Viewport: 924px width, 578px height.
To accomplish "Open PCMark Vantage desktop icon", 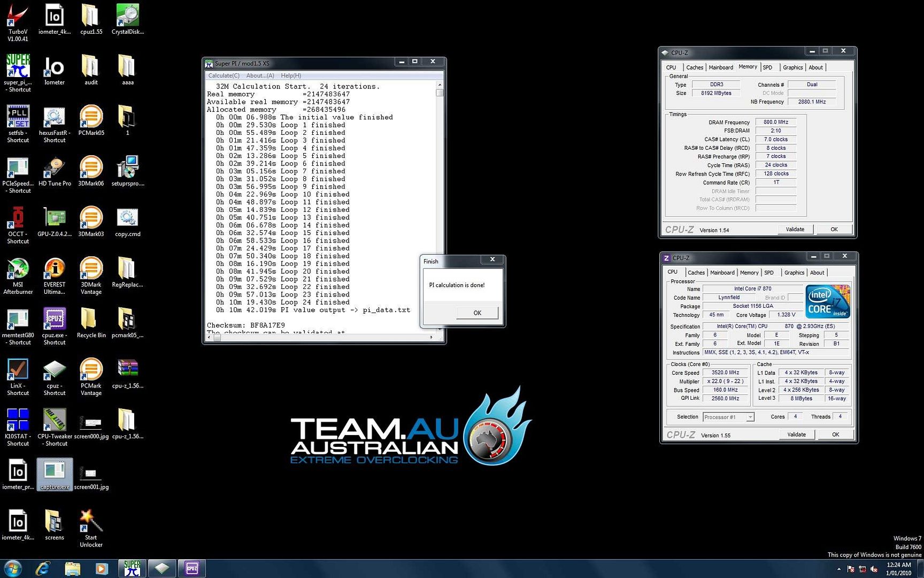I will click(91, 377).
